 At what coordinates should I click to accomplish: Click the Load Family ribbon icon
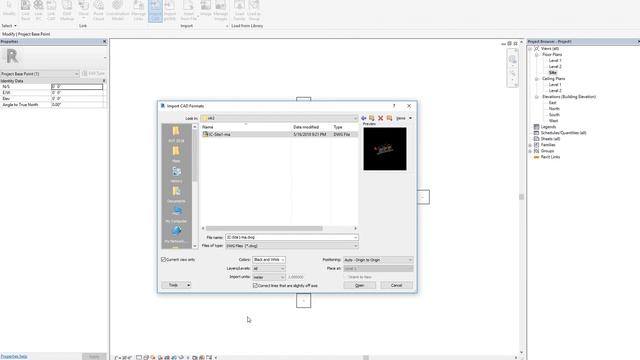click(x=239, y=9)
